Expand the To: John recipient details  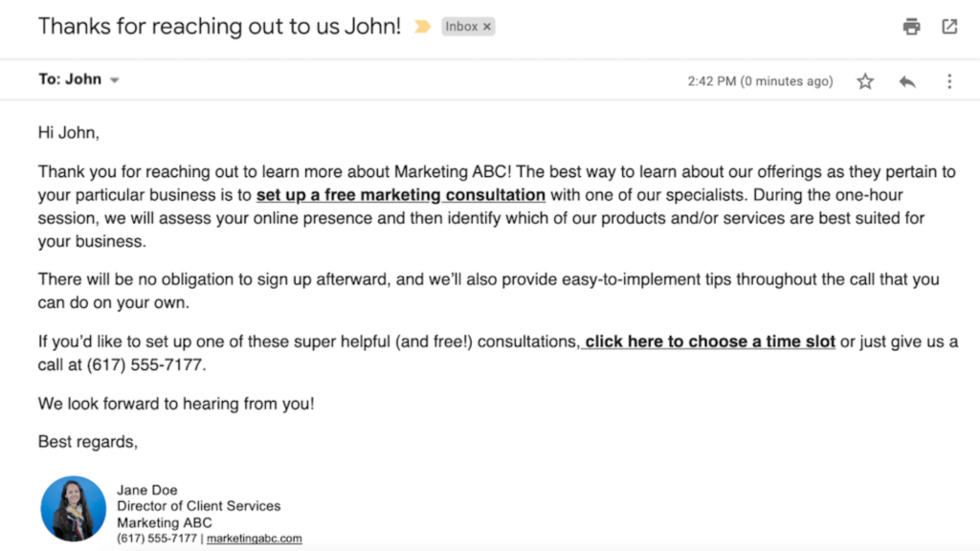[x=114, y=79]
